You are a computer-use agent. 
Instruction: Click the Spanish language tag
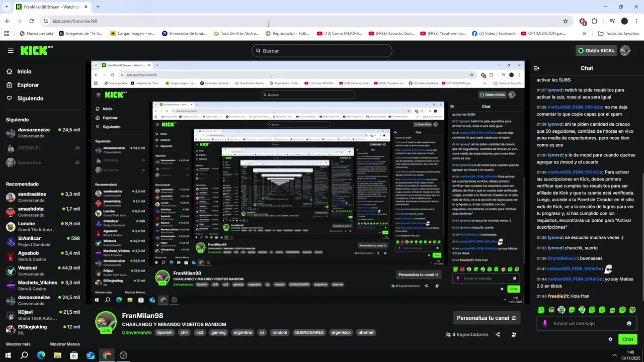[165, 332]
